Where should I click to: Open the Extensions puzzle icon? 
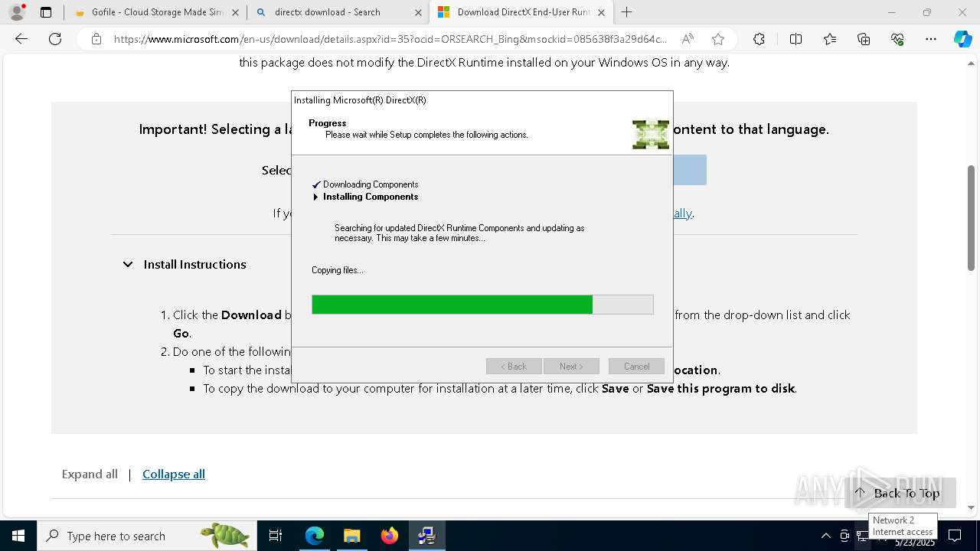point(759,39)
